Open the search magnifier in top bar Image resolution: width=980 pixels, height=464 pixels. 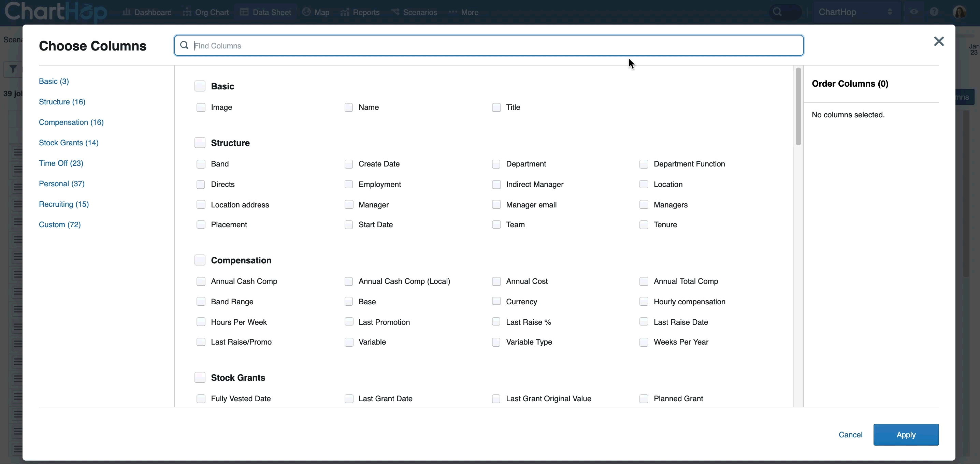click(777, 12)
